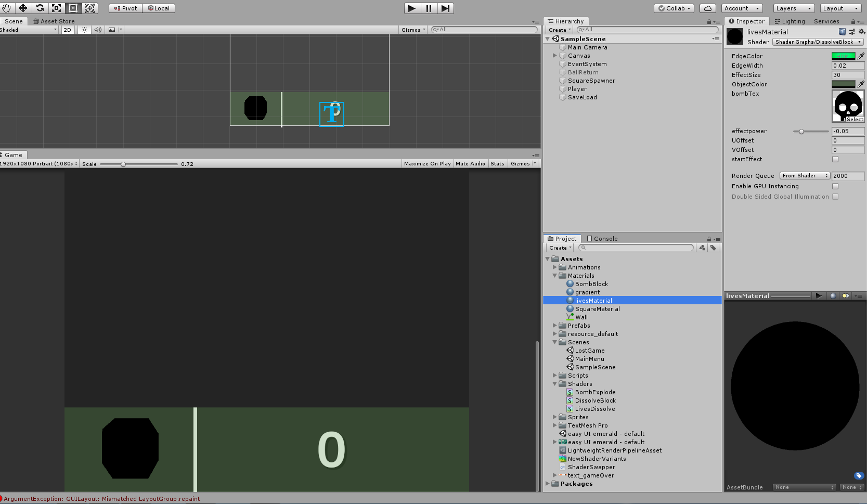Viewport: 867px width, 504px height.
Task: Toggle Pivot handle position
Action: pos(125,8)
